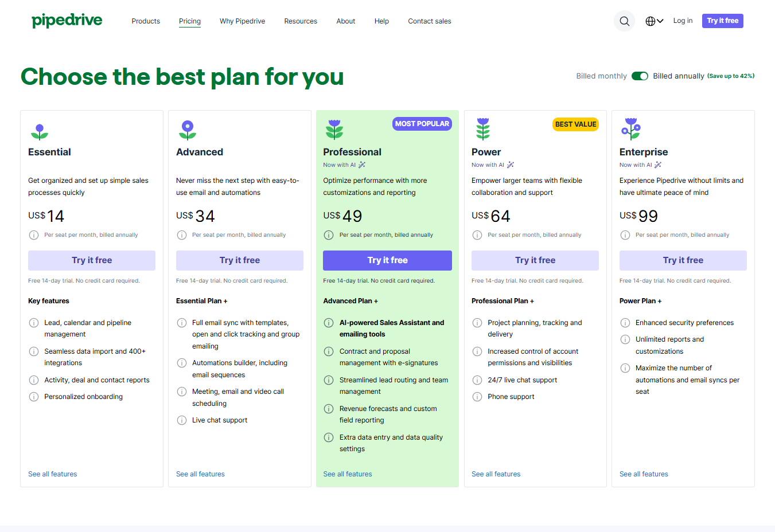Click info icon for Phone support

click(x=477, y=397)
